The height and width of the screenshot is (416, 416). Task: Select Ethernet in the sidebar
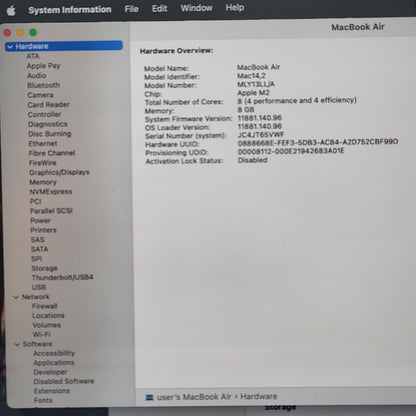point(43,143)
